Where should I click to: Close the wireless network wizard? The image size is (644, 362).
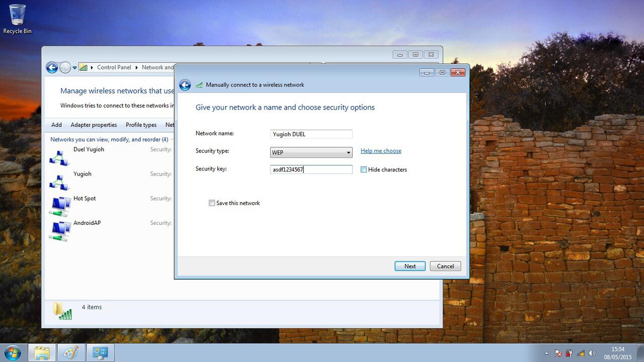(x=458, y=72)
